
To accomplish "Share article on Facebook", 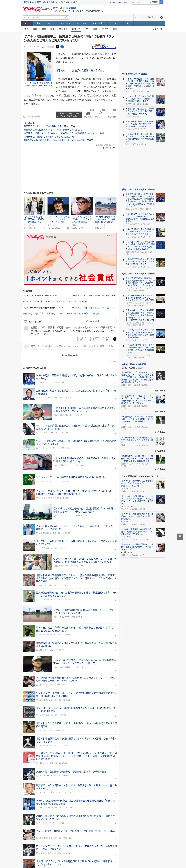I will [x=62, y=47].
